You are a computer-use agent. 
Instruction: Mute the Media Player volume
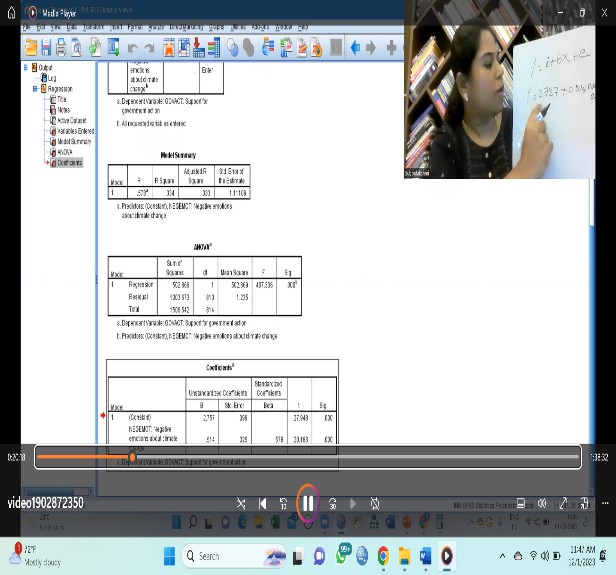[542, 503]
